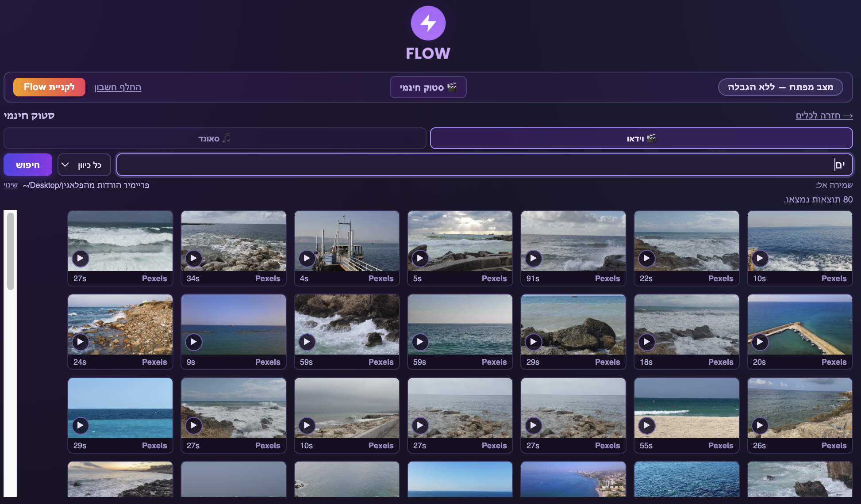The width and height of the screenshot is (861, 504).
Task: Open the סטוק חינמי button in top bar
Action: (x=428, y=87)
